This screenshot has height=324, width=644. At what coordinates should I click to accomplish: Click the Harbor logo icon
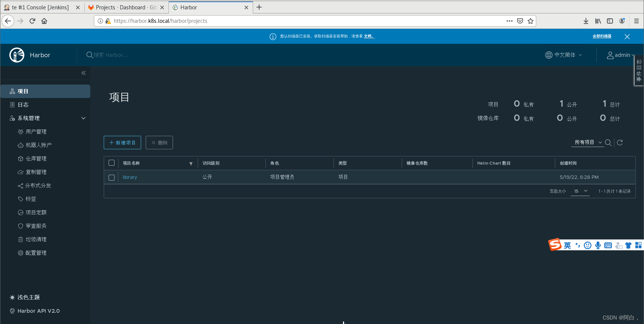17,55
